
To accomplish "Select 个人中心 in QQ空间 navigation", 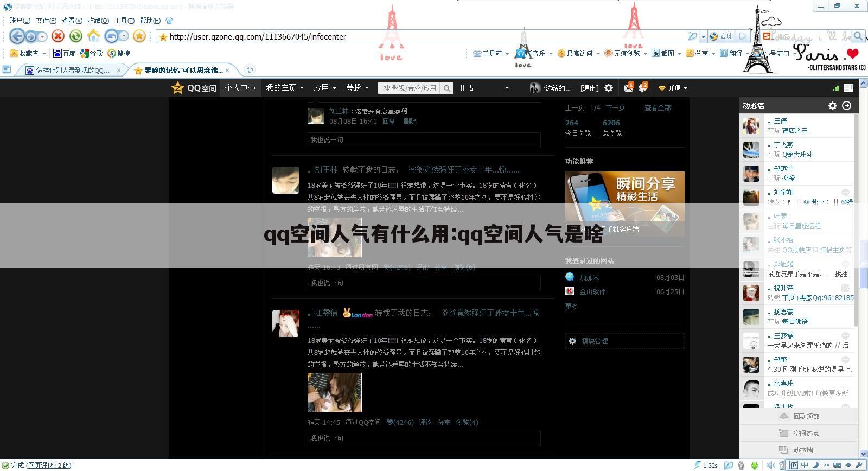I will coord(240,87).
